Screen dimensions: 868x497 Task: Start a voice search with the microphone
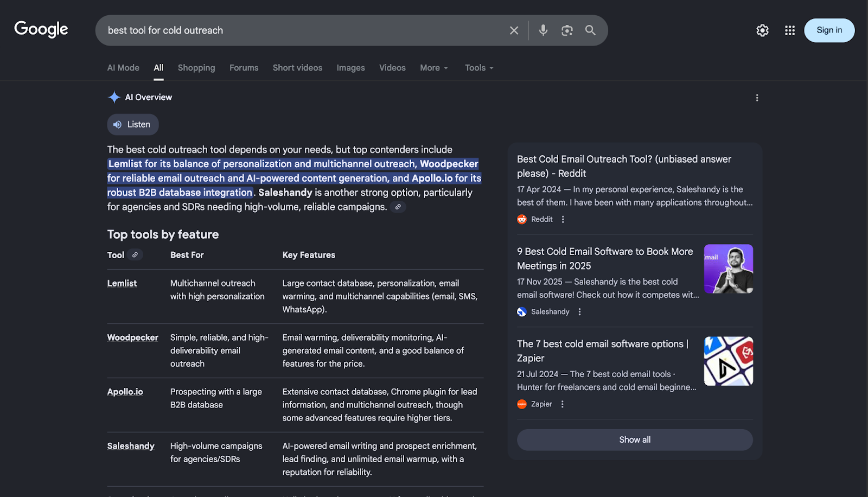543,30
